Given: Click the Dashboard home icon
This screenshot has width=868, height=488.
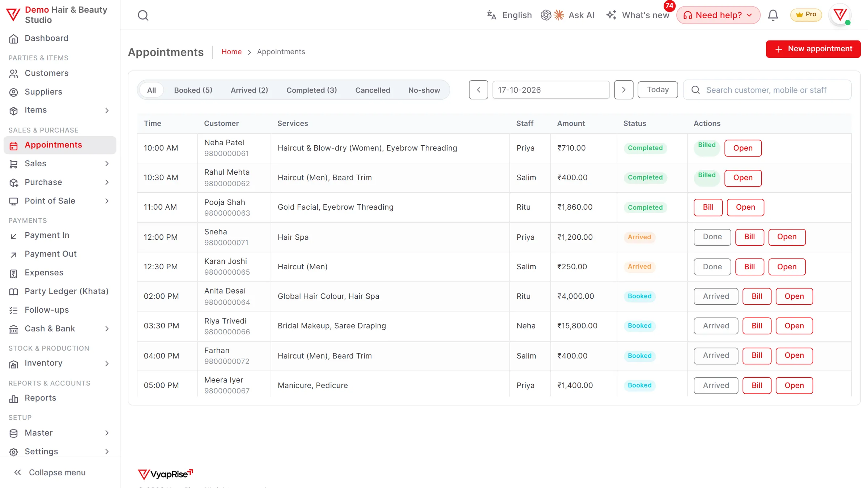Looking at the screenshot, I should point(13,39).
